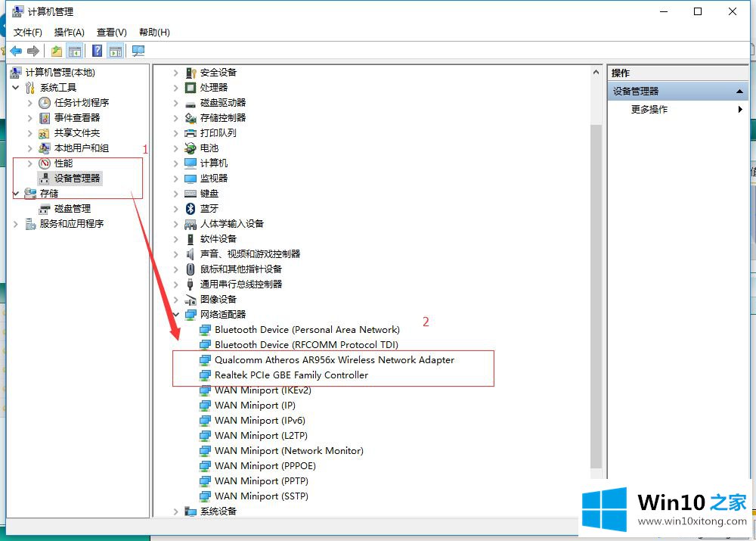Image resolution: width=756 pixels, height=541 pixels.
Task: Maximize the 计算机管理 window
Action: pyautogui.click(x=697, y=11)
